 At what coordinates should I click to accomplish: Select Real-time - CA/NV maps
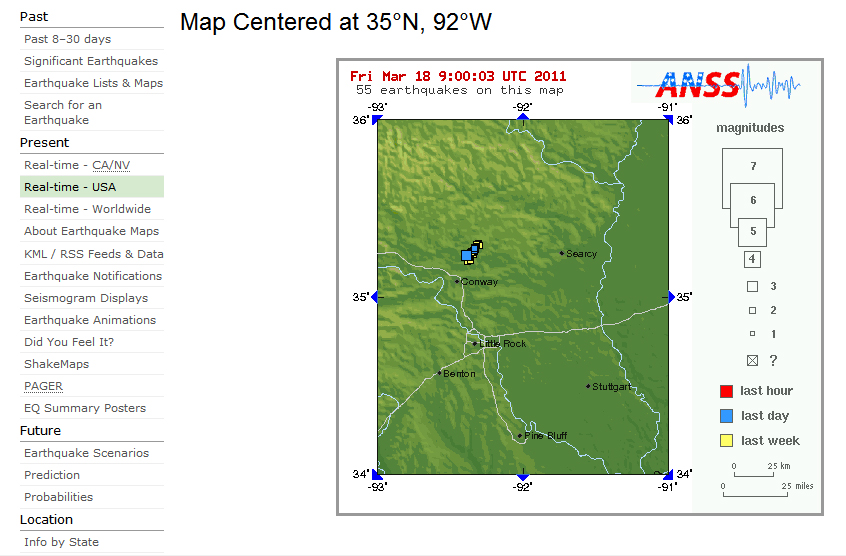pyautogui.click(x=77, y=165)
